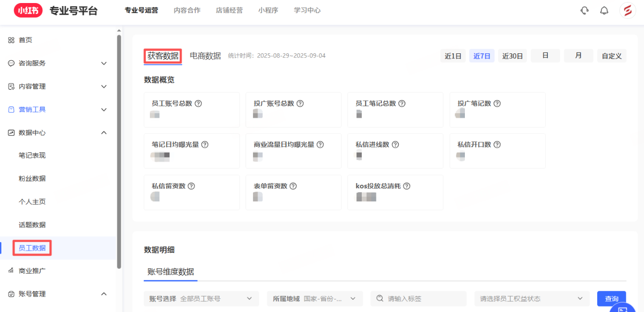Open 内容合作 in top navigation
This screenshot has width=644, height=312.
click(187, 11)
